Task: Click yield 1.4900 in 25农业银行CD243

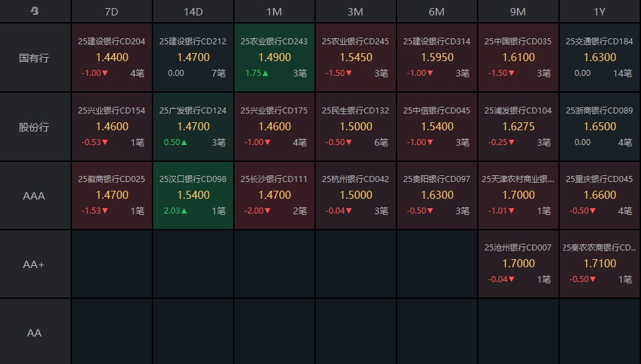Action: pos(275,57)
